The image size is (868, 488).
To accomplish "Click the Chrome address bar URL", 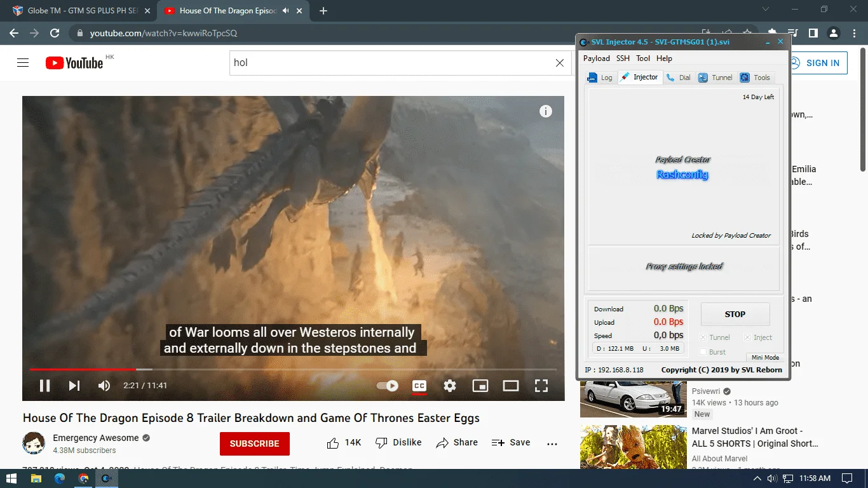I will click(x=164, y=33).
